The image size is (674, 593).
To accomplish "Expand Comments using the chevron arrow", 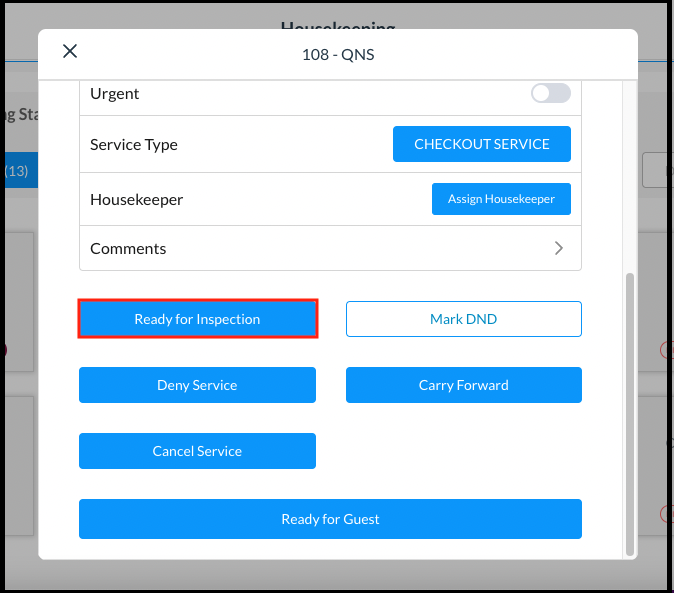I will (x=559, y=248).
